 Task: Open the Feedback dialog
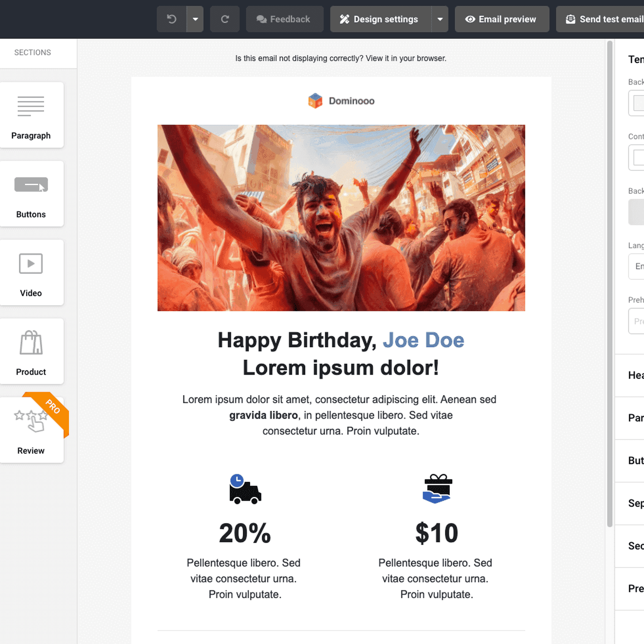(284, 19)
